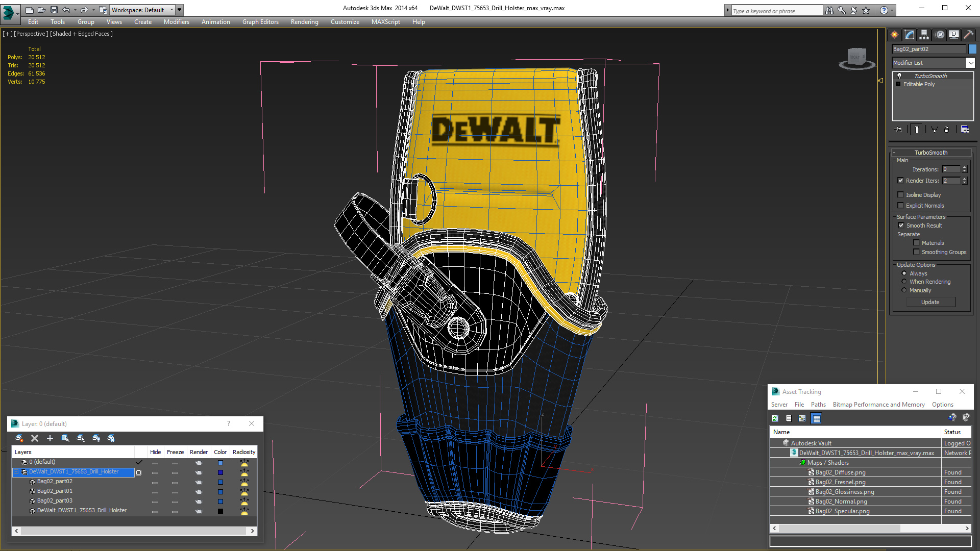Click Perspective viewport label
This screenshot has height=551, width=980.
[31, 34]
